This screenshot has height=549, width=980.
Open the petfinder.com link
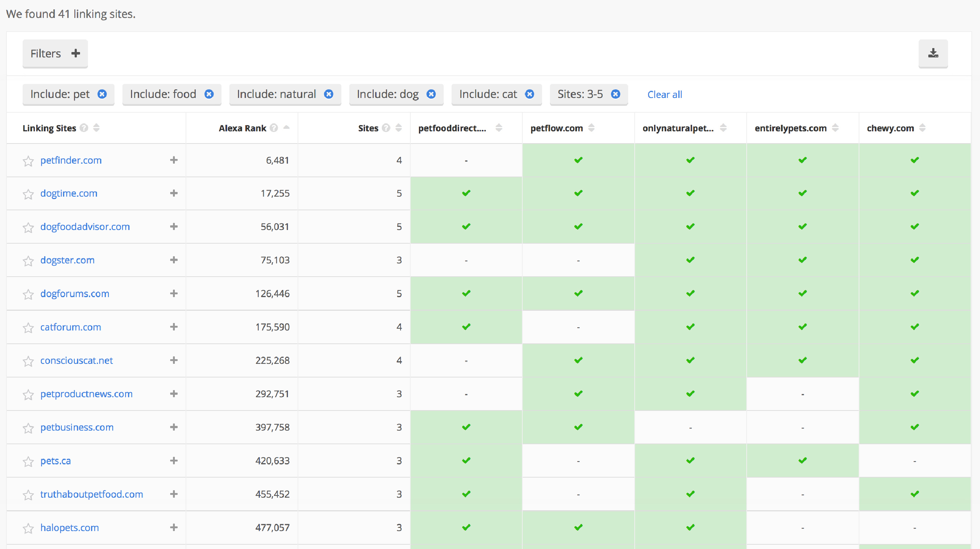click(71, 160)
